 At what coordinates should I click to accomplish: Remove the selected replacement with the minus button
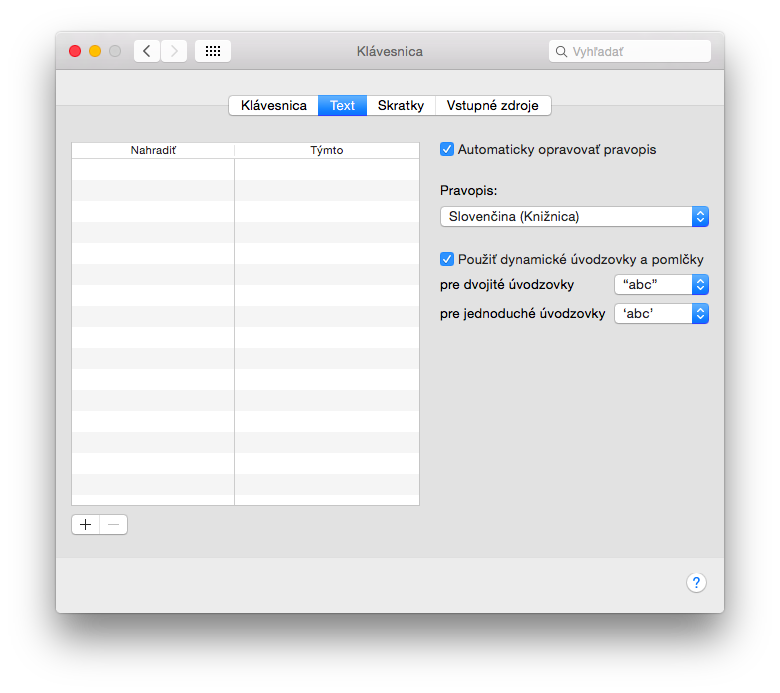[x=113, y=524]
